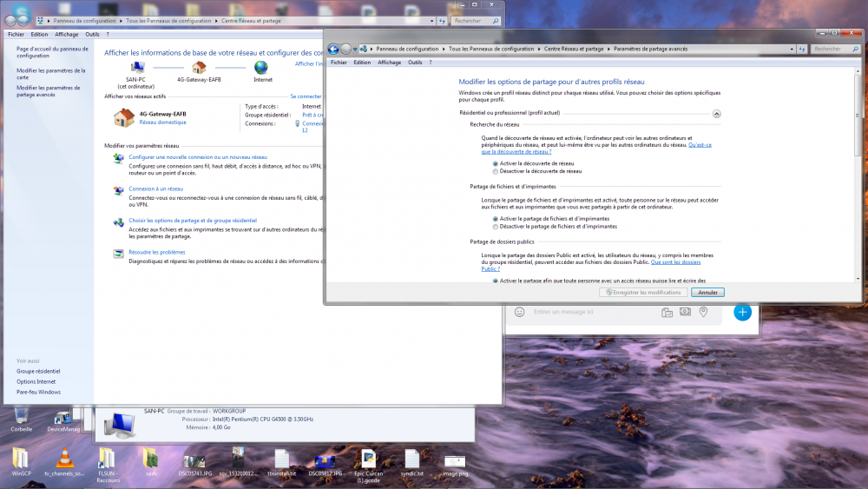Open recent pages dropdown next to forward arrow

coord(355,50)
